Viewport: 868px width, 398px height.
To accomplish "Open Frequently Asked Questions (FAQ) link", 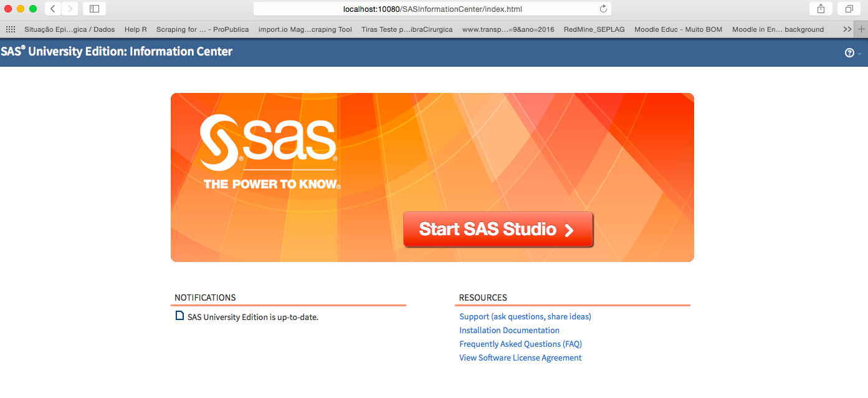I will [x=520, y=344].
